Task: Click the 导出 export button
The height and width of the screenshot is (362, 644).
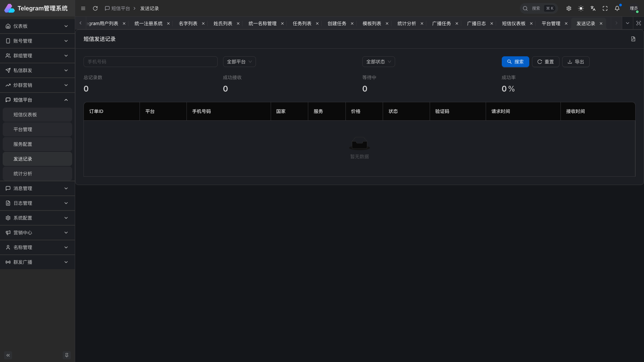Action: point(576,62)
